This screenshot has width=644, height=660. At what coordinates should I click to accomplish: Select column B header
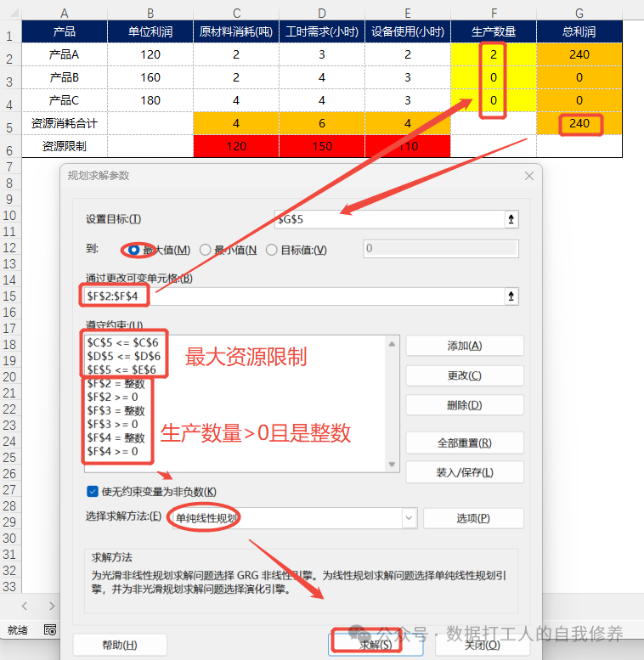click(x=150, y=13)
